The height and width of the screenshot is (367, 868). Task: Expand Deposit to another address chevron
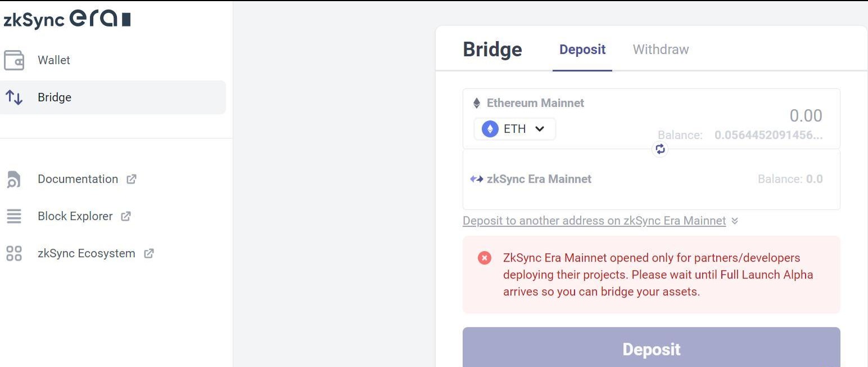click(x=735, y=221)
